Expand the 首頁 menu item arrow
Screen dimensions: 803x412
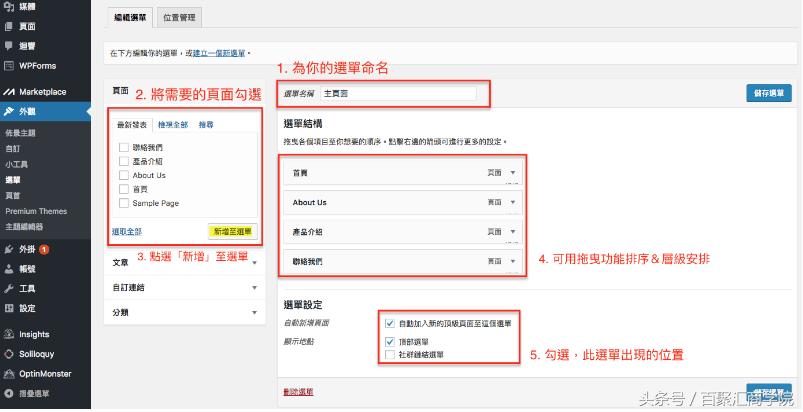coord(513,173)
